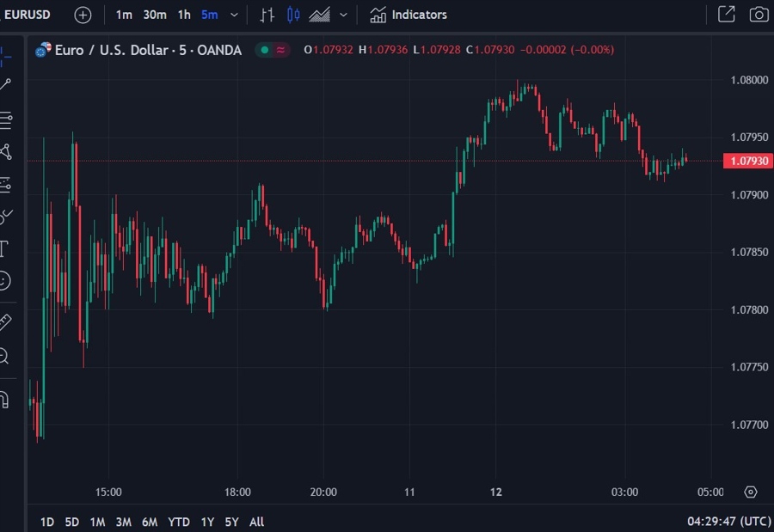Click the 03:00 time axis label
This screenshot has height=532, width=774.
624,492
